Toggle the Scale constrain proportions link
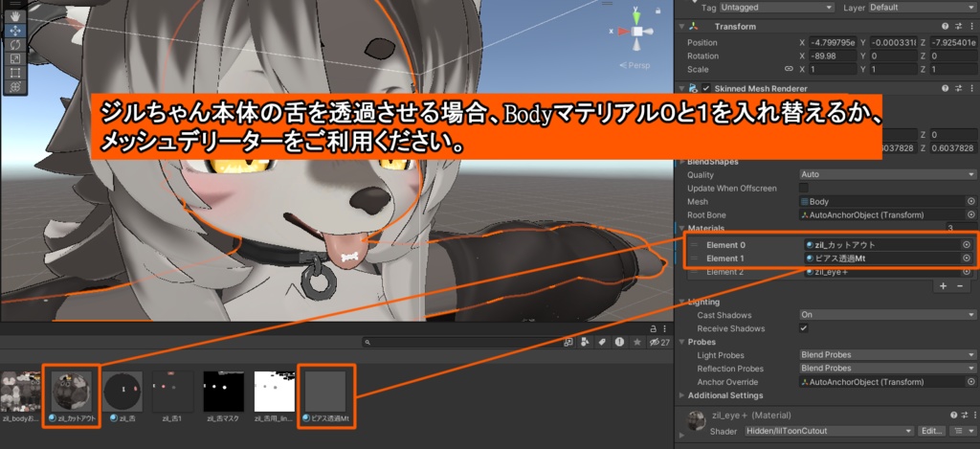 click(789, 70)
